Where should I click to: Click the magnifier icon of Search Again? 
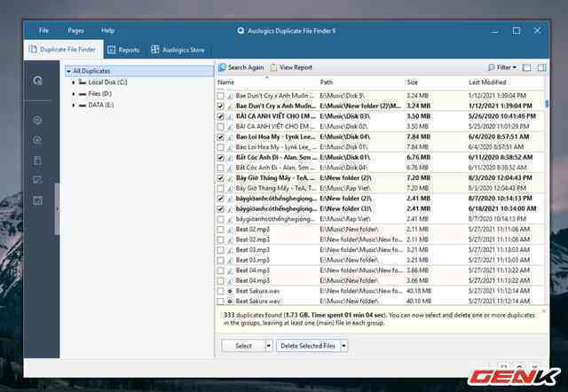click(x=223, y=67)
